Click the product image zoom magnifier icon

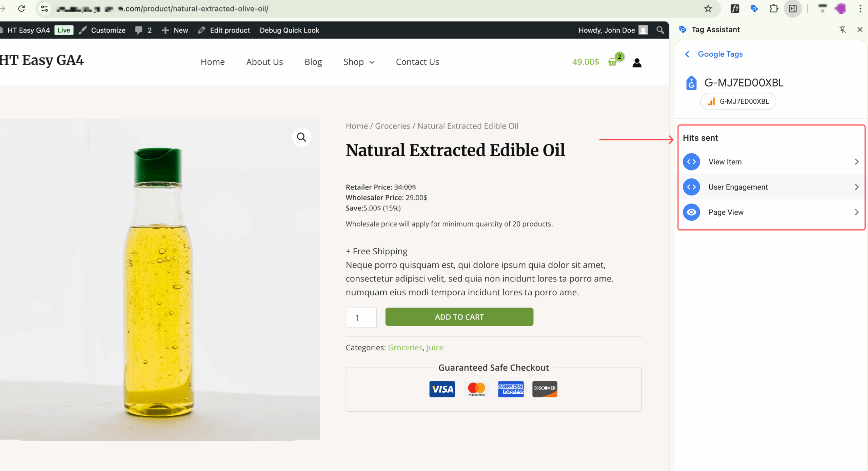(301, 137)
